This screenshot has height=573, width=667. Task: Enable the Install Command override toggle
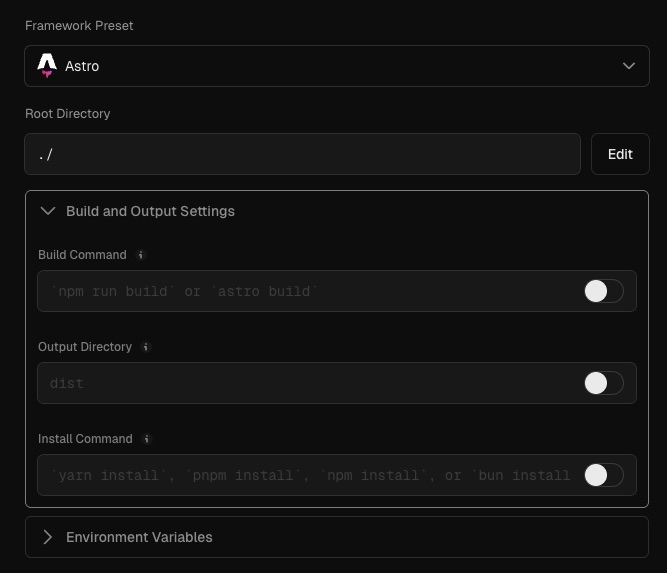pos(604,475)
